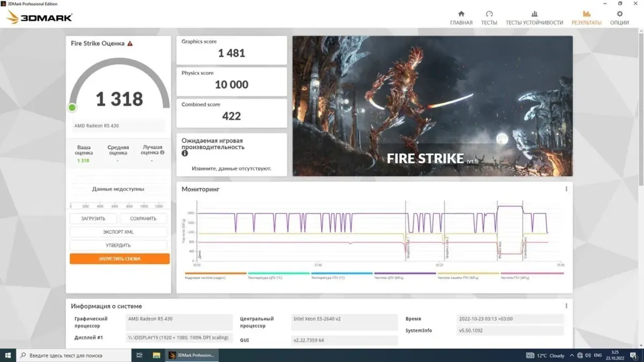Click info icon under Ожидаемая игровая производительность

185,153
